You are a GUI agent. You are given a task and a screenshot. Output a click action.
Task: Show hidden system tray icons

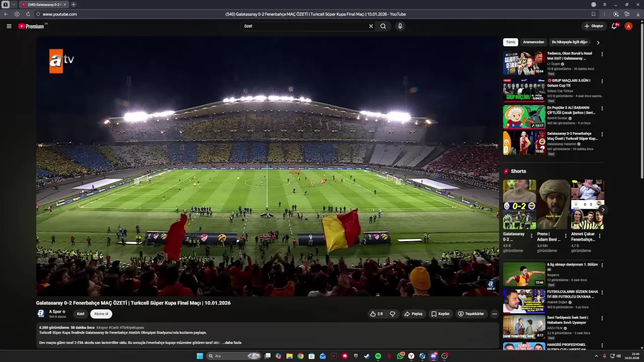coord(596,356)
